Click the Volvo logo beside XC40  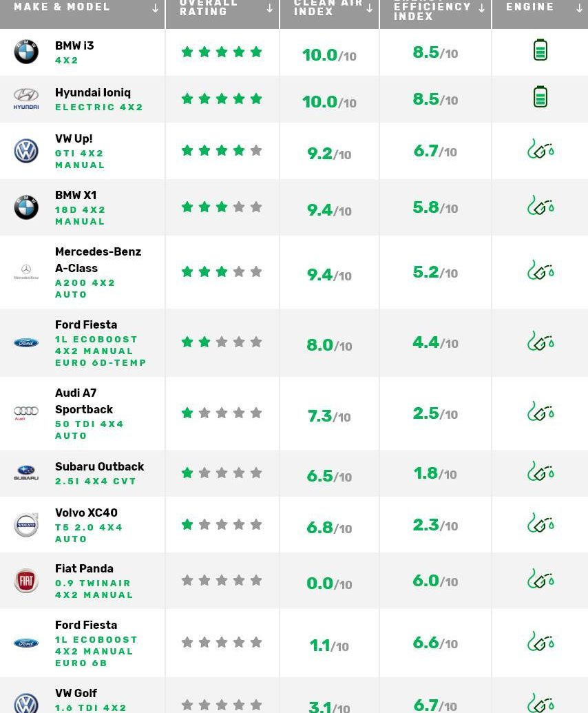pyautogui.click(x=26, y=525)
